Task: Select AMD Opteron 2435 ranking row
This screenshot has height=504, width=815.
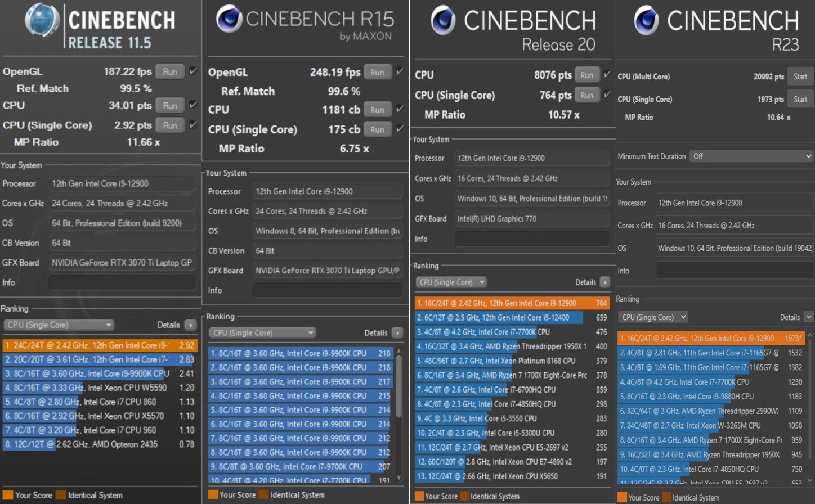Action: pos(99,444)
